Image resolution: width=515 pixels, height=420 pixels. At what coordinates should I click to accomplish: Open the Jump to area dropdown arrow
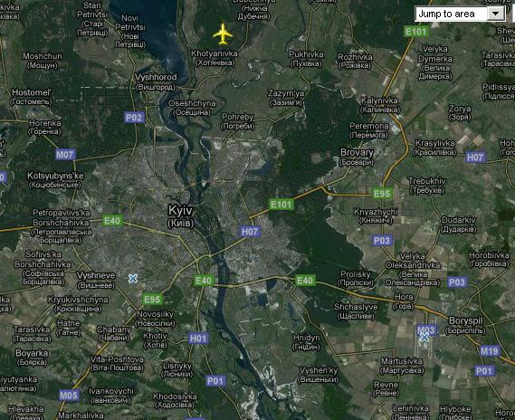click(496, 14)
